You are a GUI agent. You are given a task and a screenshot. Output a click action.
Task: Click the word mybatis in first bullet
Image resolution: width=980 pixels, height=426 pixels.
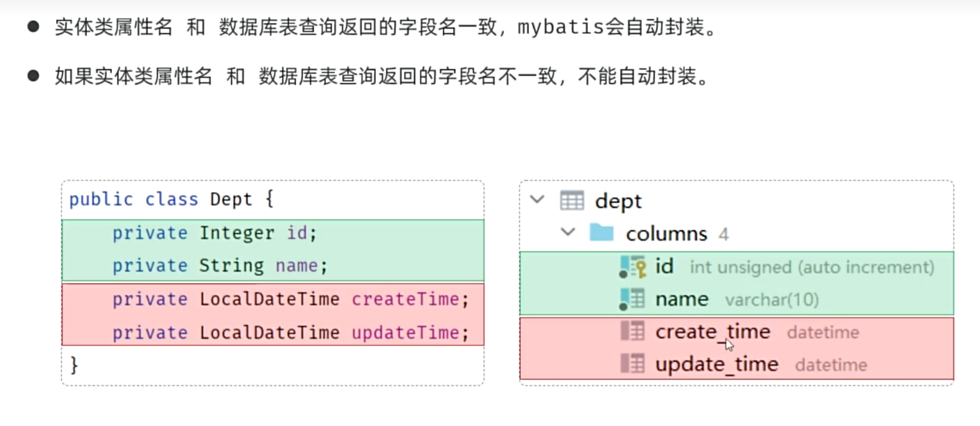coord(561,27)
